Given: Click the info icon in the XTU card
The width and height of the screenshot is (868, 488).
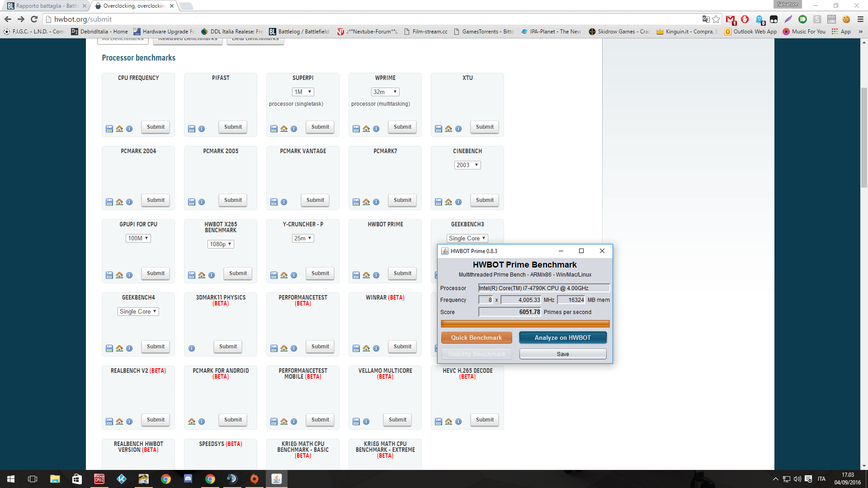Looking at the screenshot, I should 458,129.
